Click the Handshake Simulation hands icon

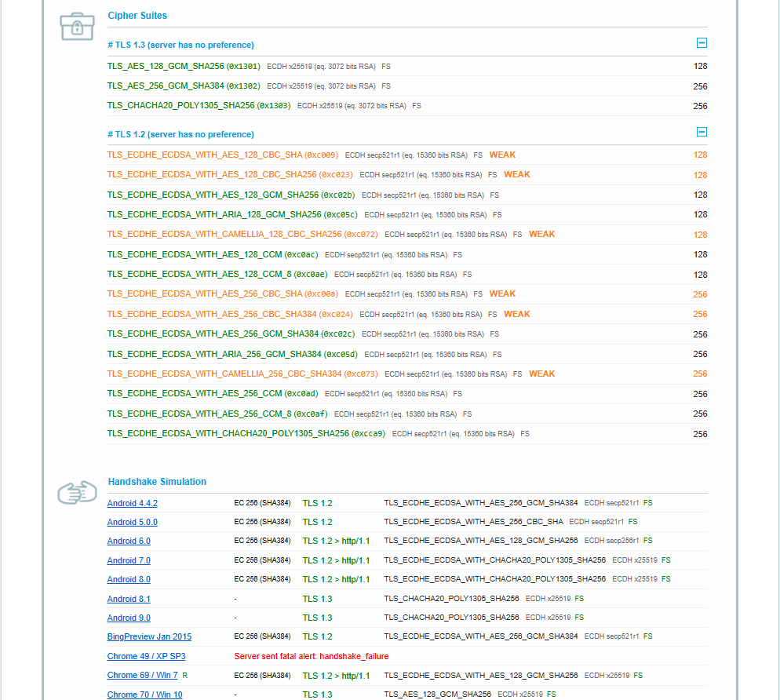tap(77, 493)
